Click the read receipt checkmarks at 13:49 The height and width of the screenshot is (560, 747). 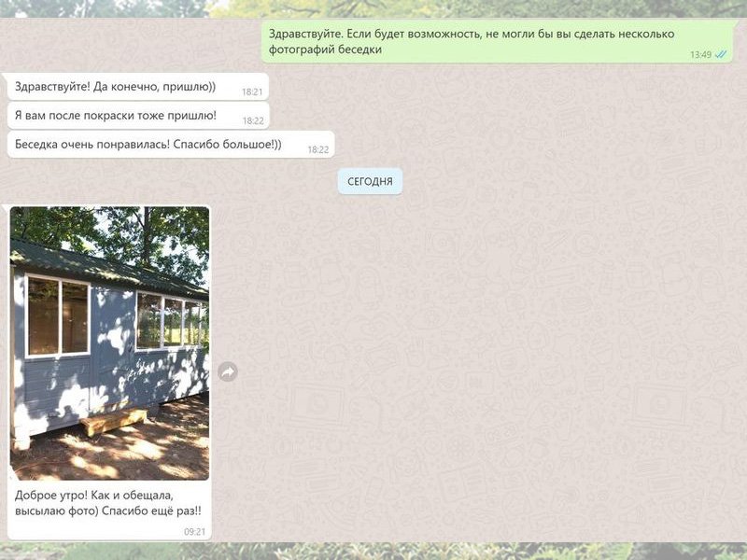tap(721, 54)
